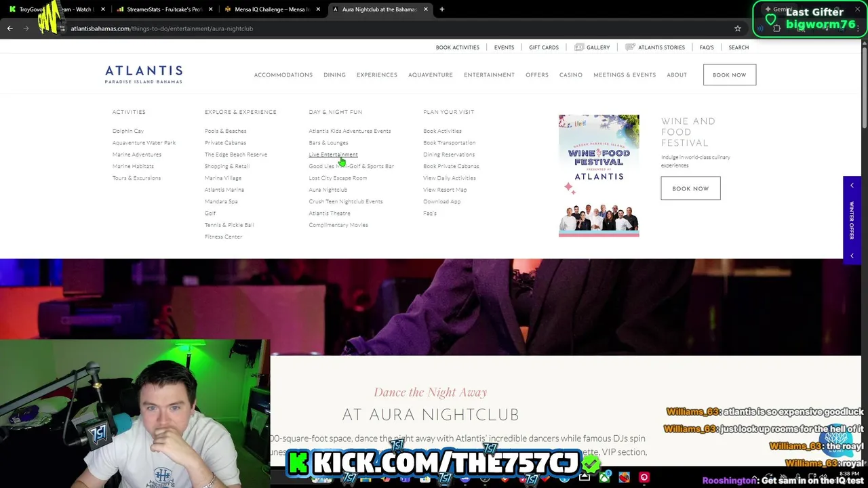
Task: Open the Search link
Action: pyautogui.click(x=738, y=47)
